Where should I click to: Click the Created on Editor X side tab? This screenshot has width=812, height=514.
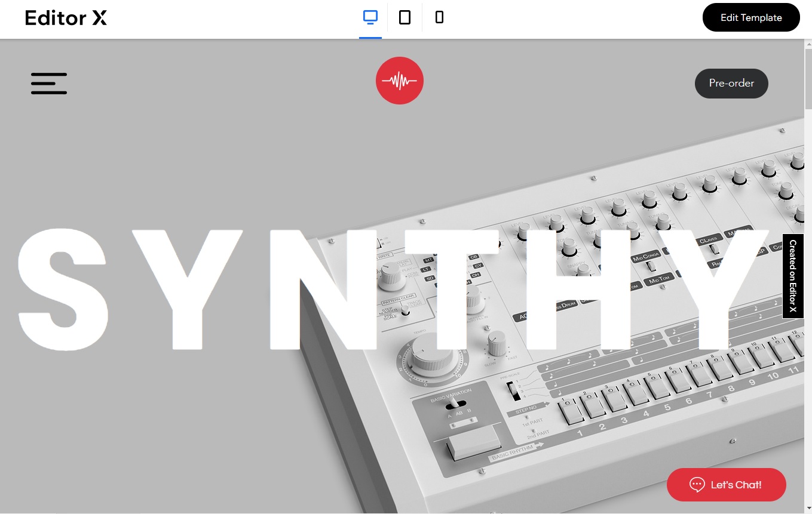pyautogui.click(x=793, y=276)
